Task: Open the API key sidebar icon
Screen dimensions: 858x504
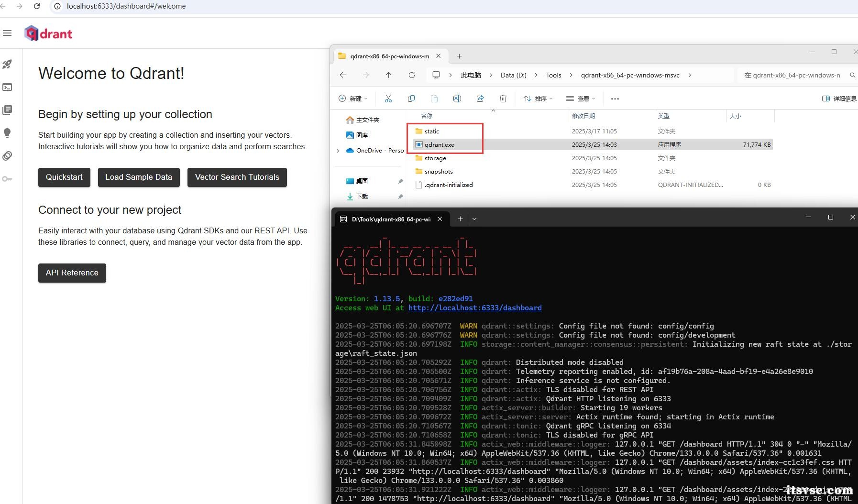Action: click(x=7, y=179)
